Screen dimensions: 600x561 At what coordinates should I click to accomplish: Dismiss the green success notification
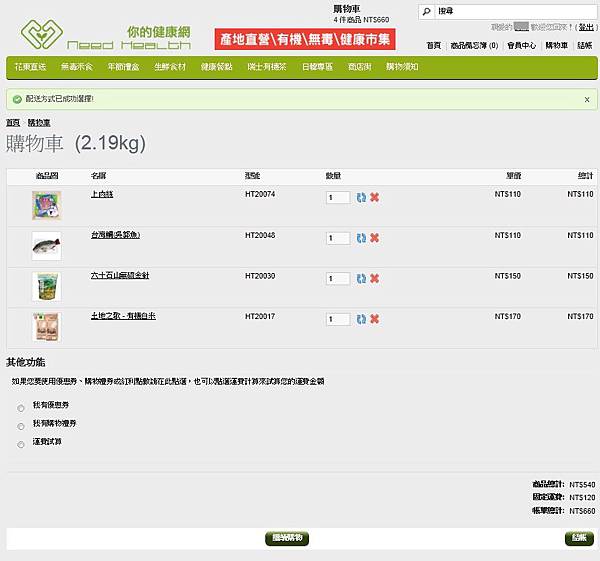(587, 99)
